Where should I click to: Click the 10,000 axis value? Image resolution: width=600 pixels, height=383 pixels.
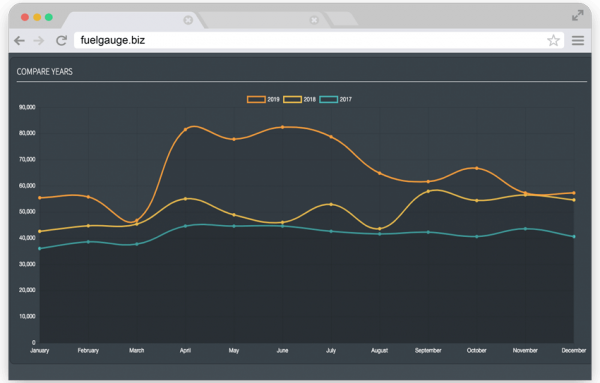[27, 316]
